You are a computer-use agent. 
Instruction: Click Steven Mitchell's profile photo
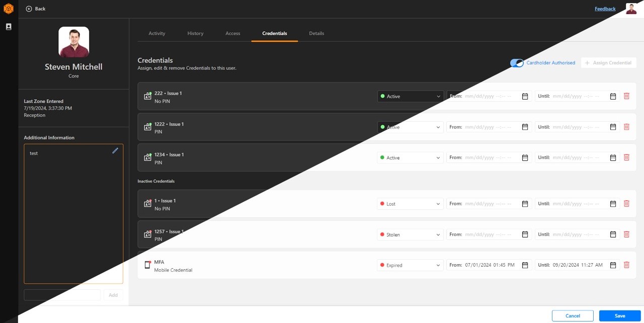coord(73,42)
